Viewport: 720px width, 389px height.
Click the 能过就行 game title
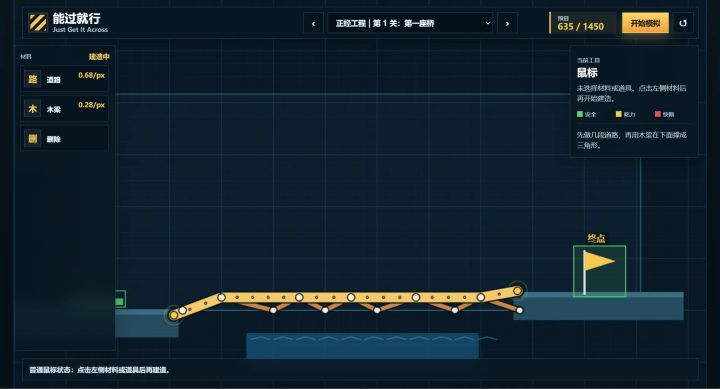(76, 18)
